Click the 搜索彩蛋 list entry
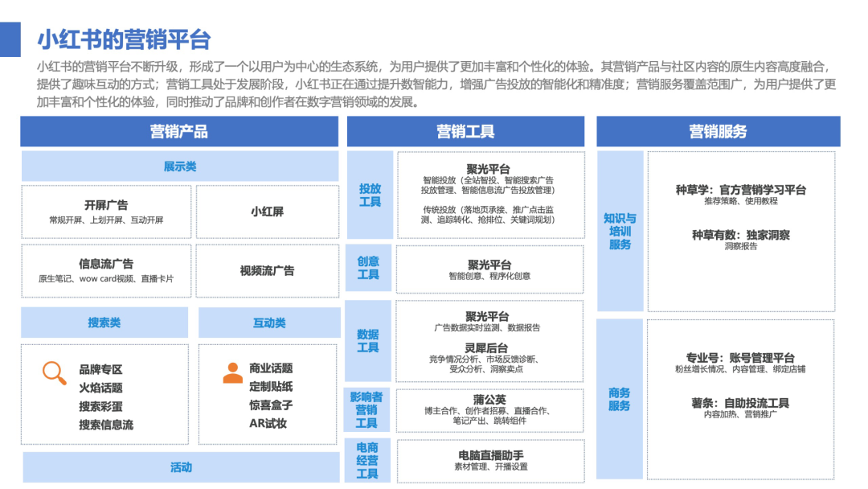The height and width of the screenshot is (489, 868). 100,406
